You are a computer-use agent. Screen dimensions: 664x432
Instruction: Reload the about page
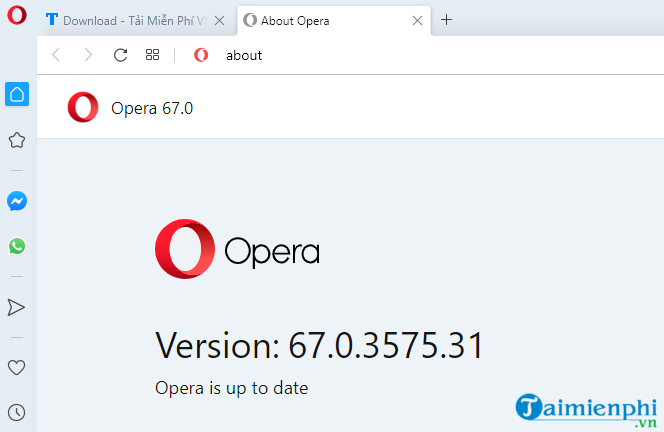pyautogui.click(x=120, y=55)
